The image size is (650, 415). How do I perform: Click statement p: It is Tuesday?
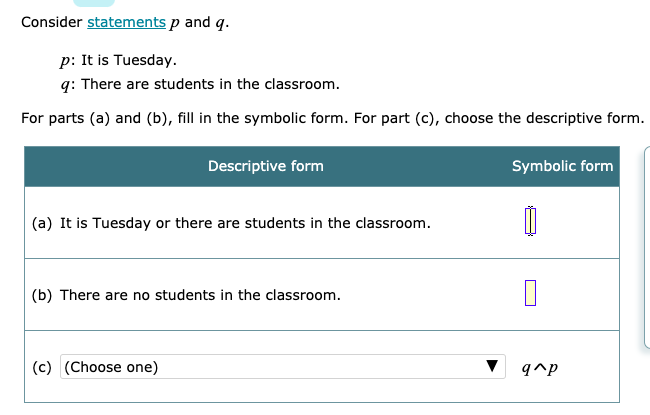point(118,61)
